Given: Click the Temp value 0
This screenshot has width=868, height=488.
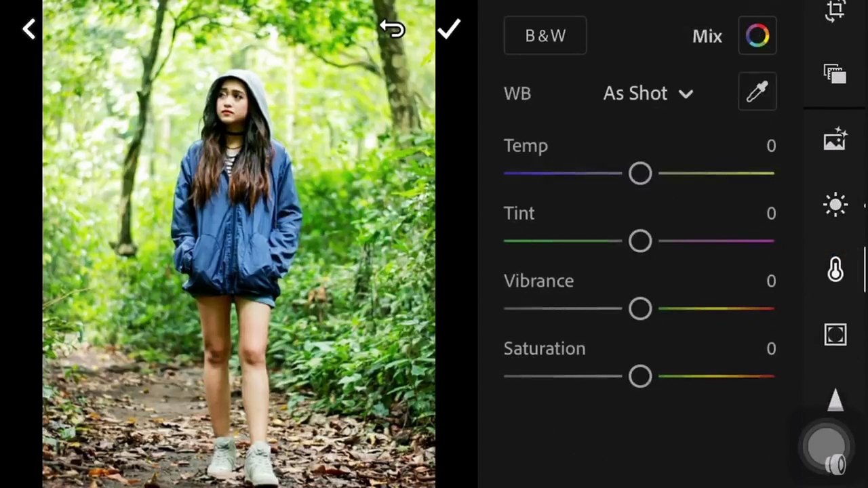Looking at the screenshot, I should pos(771,146).
